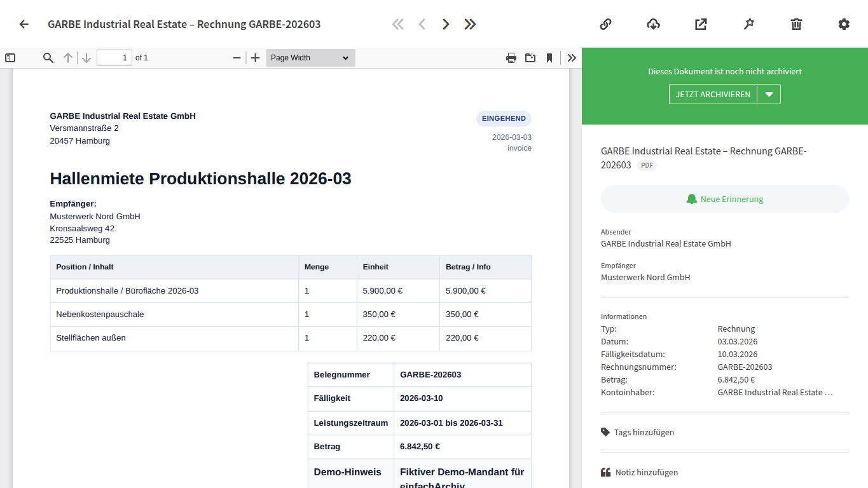Click Leistungszeitraum value 2026-03-01 bis 2026-03-31
Image resolution: width=868 pixels, height=488 pixels.
(x=451, y=423)
